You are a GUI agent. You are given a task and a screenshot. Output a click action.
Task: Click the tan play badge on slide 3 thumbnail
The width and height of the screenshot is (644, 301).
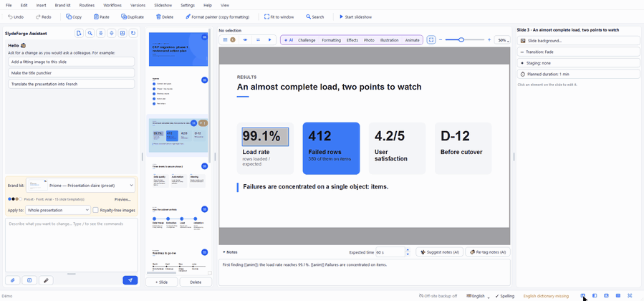click(203, 123)
